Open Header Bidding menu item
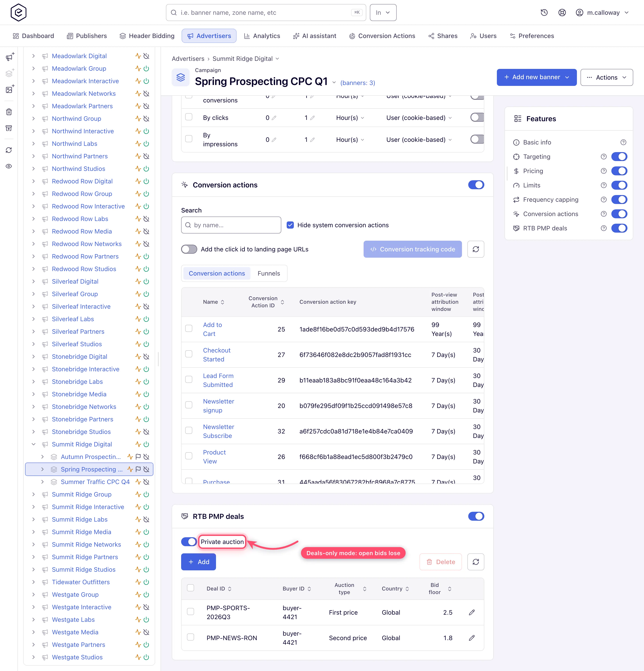The width and height of the screenshot is (644, 671). point(147,36)
